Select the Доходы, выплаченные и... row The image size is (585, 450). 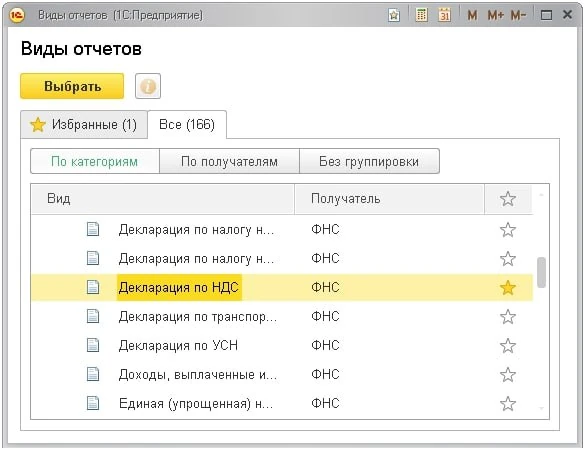point(282,374)
